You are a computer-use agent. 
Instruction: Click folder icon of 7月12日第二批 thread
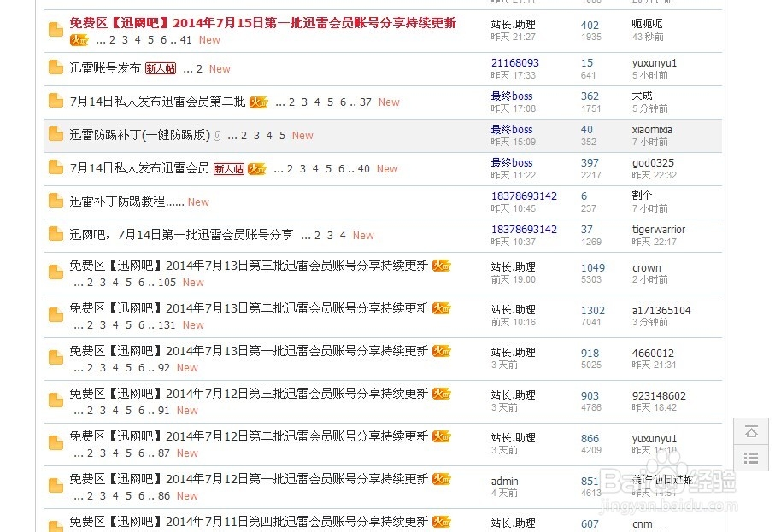pos(56,444)
